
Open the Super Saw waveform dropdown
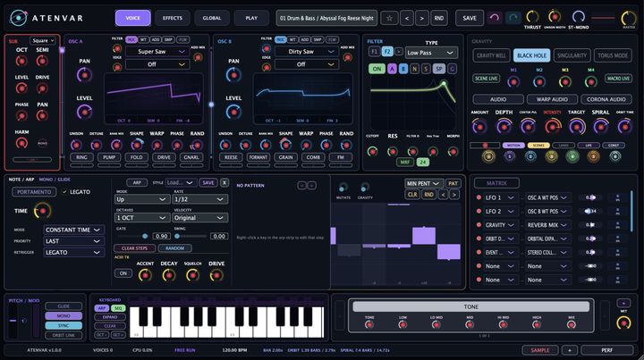(156, 52)
